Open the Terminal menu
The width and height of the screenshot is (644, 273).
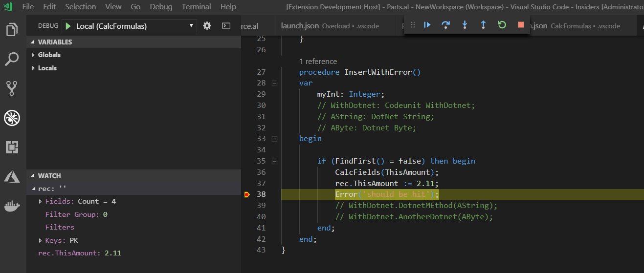[x=197, y=7]
